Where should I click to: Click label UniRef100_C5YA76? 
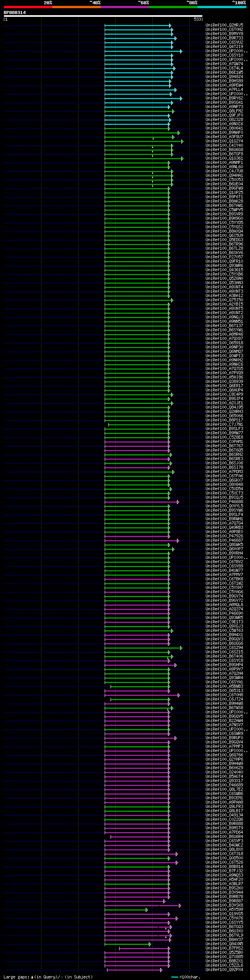pos(224,918)
